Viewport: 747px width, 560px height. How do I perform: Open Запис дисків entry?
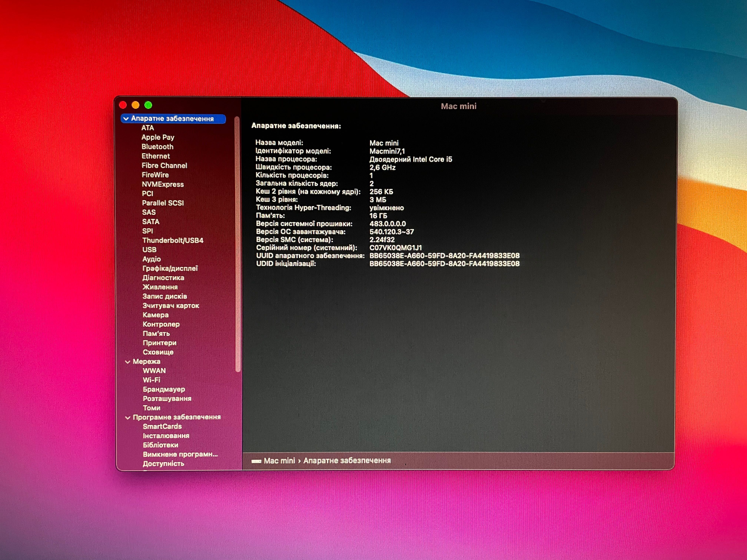click(165, 296)
